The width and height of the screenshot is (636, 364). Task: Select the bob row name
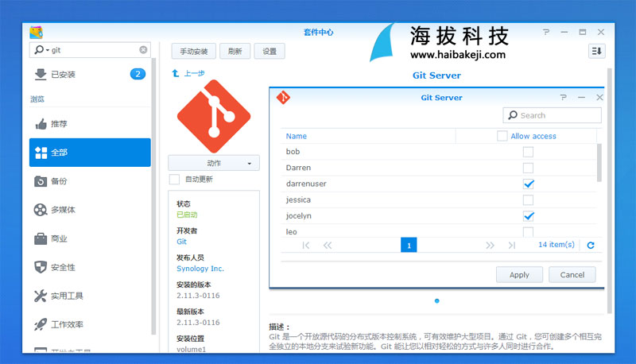(293, 152)
